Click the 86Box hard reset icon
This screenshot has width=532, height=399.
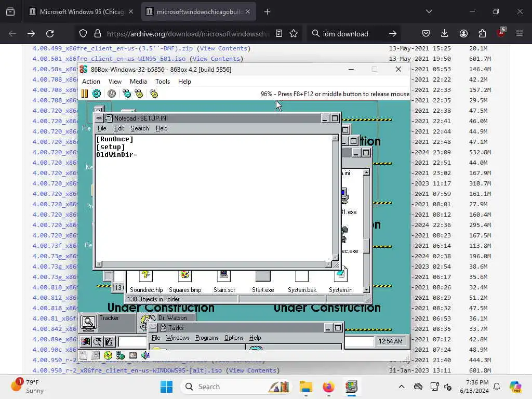(97, 94)
